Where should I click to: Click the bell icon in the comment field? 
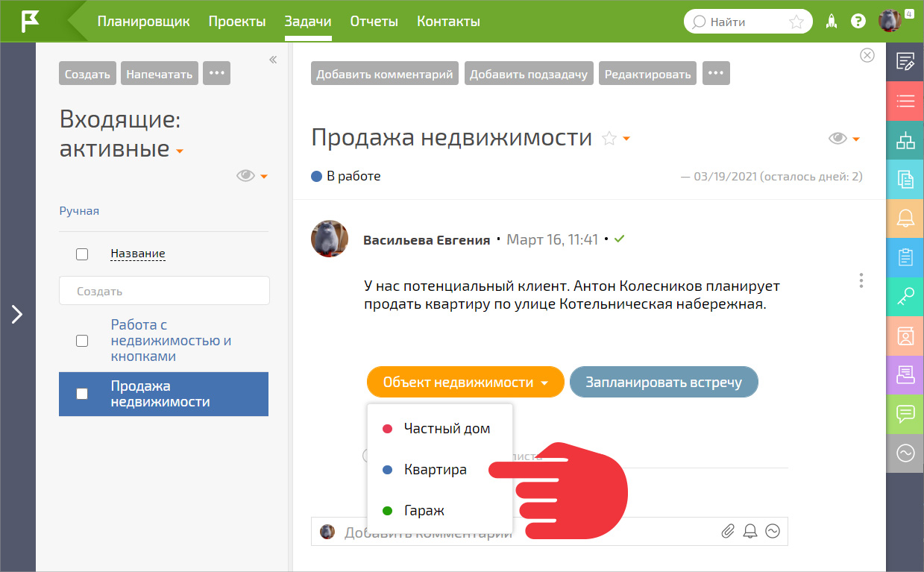pos(750,532)
